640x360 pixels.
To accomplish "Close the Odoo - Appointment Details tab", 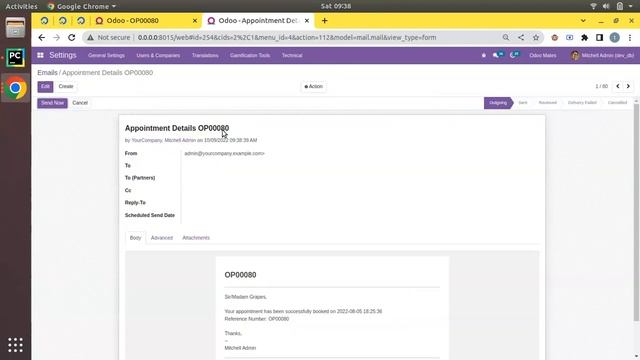I will tap(307, 20).
